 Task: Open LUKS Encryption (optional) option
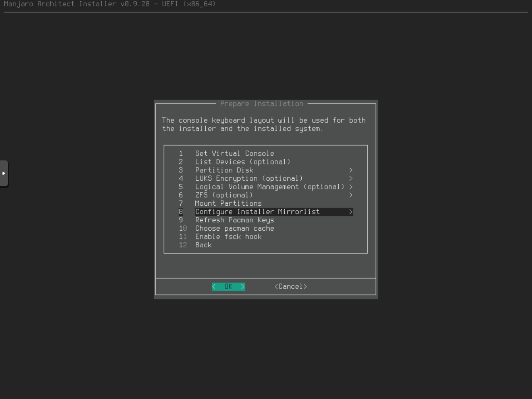tap(249, 178)
